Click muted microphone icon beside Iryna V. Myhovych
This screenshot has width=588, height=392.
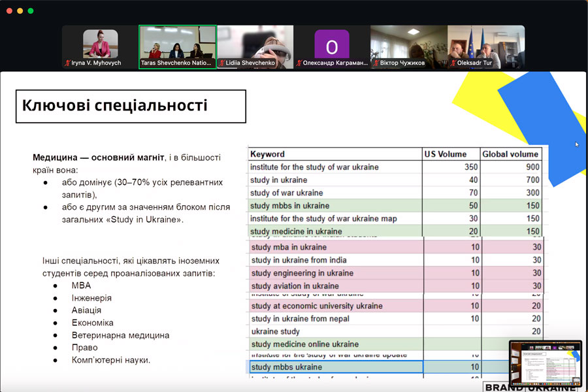67,63
